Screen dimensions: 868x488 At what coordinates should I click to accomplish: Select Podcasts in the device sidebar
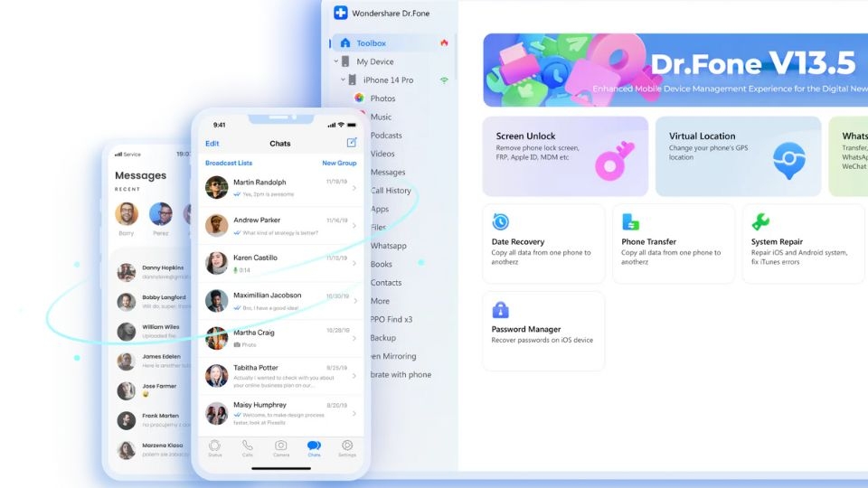[x=386, y=135]
